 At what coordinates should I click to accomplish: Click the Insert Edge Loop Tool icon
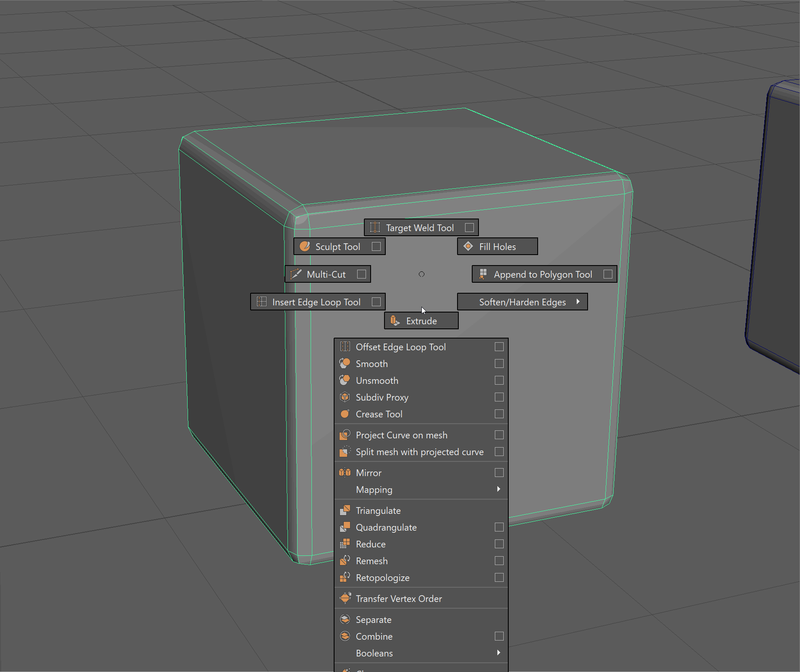coord(261,302)
